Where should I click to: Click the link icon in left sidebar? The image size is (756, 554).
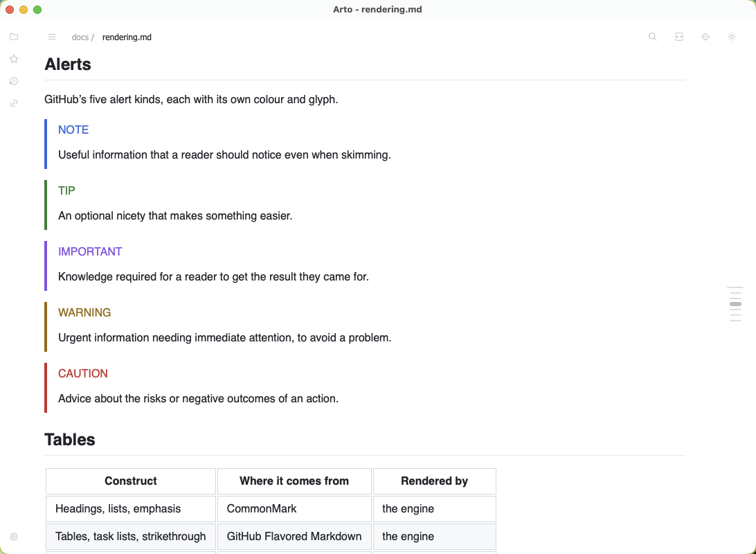coord(14,103)
